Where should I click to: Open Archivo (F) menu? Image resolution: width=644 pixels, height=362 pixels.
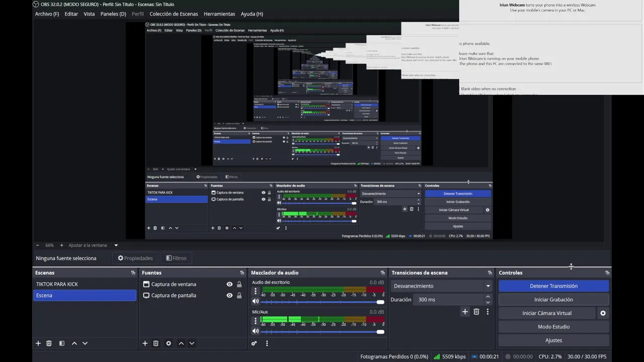pos(47,14)
